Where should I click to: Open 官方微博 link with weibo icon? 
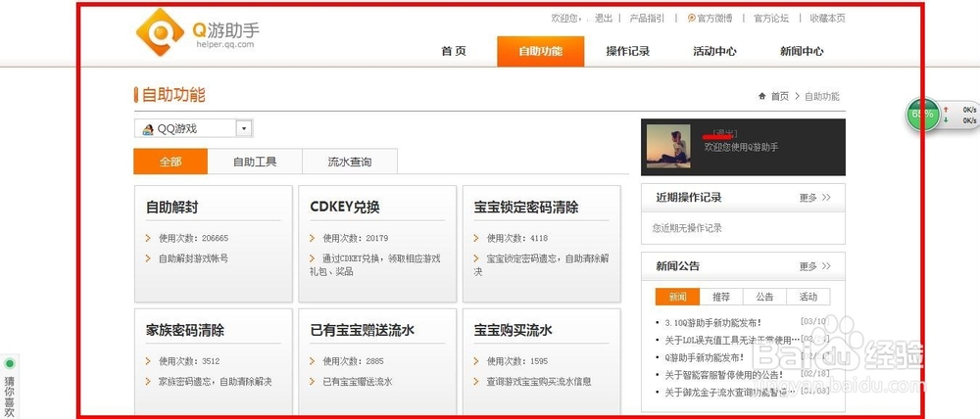click(710, 19)
